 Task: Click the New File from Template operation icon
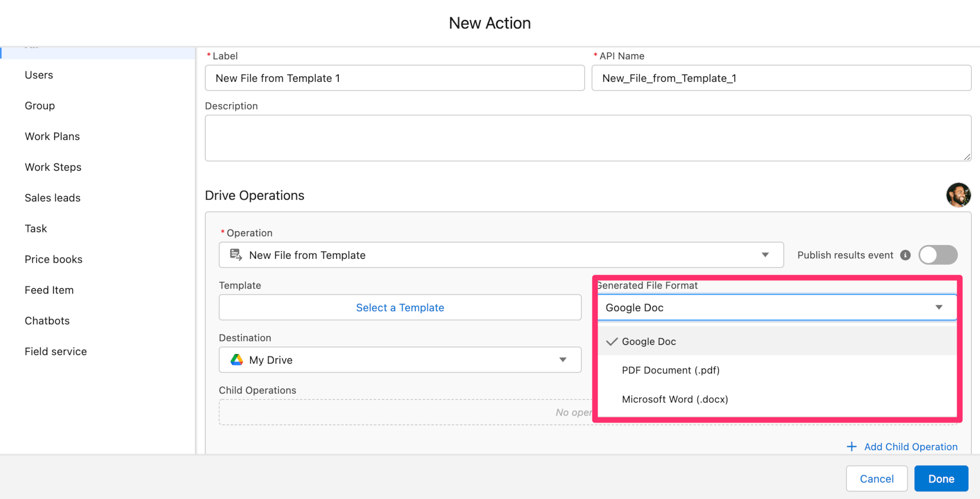(236, 255)
